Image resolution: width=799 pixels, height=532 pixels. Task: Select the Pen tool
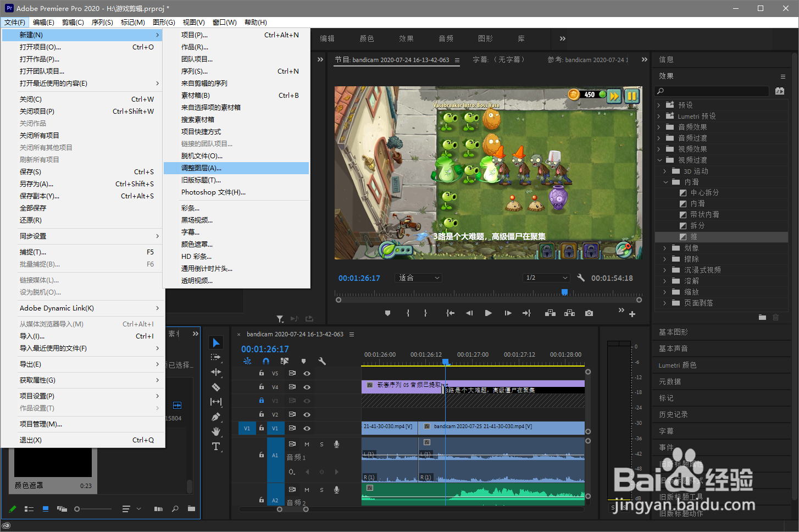pyautogui.click(x=216, y=417)
